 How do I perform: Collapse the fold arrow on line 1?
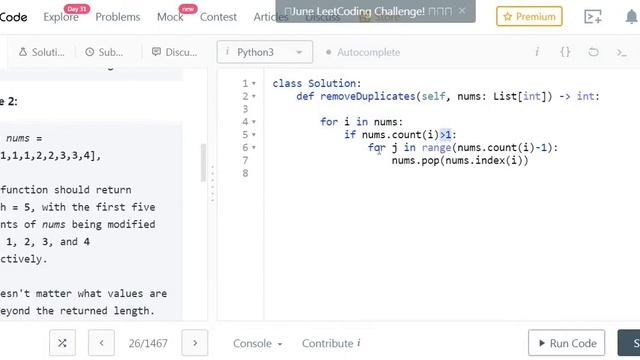[254, 83]
